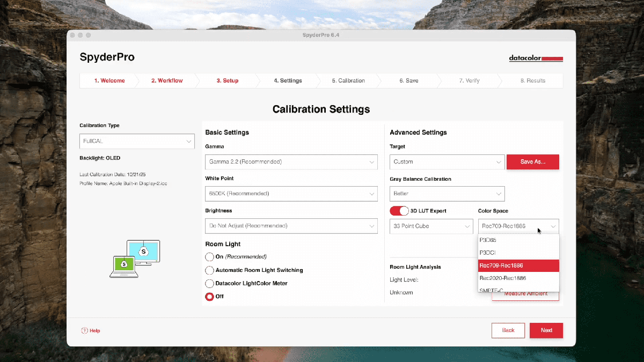The height and width of the screenshot is (362, 644).
Task: Expand the Gray Balance Calibration dropdown
Action: (447, 194)
